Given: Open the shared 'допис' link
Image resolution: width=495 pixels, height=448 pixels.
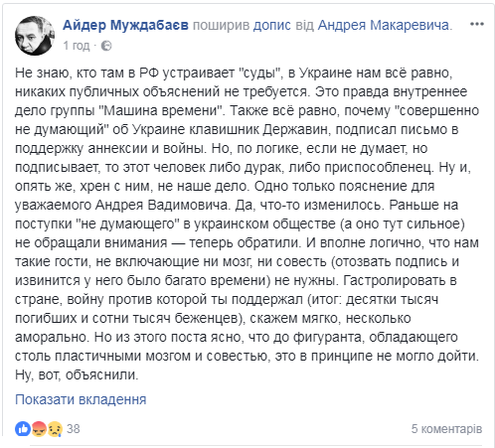Looking at the screenshot, I should [272, 25].
